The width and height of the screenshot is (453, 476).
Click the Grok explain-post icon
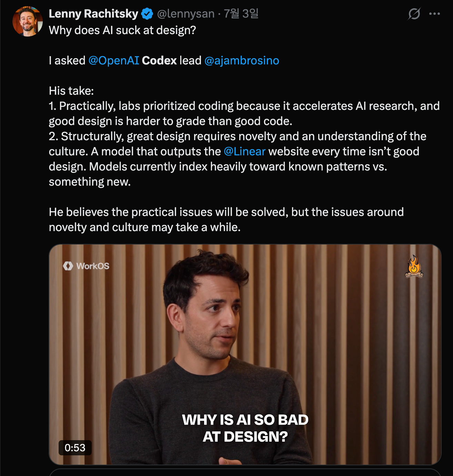tap(414, 14)
